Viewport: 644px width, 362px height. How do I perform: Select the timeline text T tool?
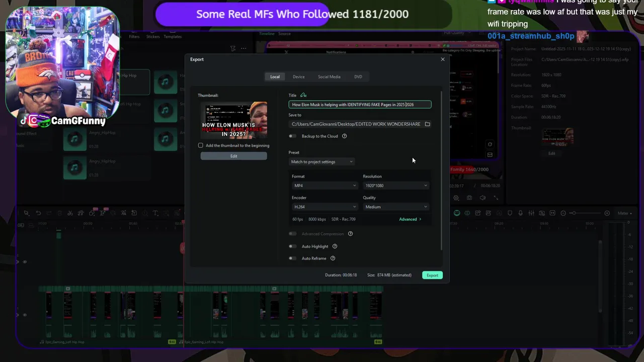click(x=155, y=213)
